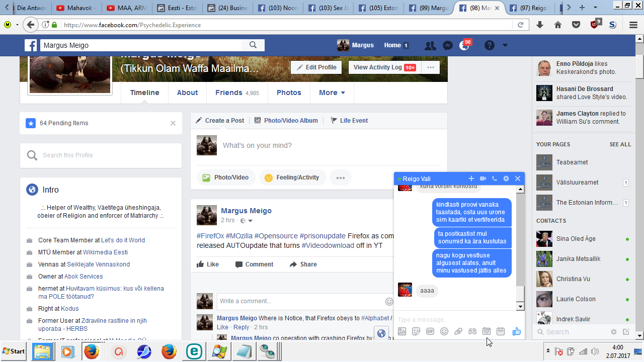
Task: Click the Pocket icon in Firefox toolbar
Action: pos(577,25)
